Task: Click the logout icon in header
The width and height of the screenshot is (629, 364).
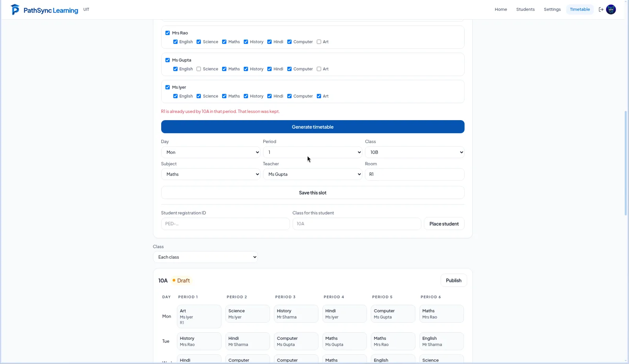Action: point(601,9)
